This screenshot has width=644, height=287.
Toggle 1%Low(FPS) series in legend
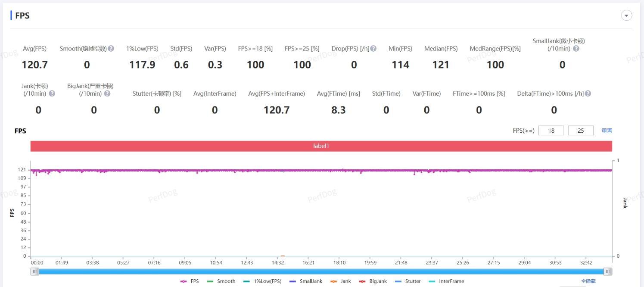[262, 281]
